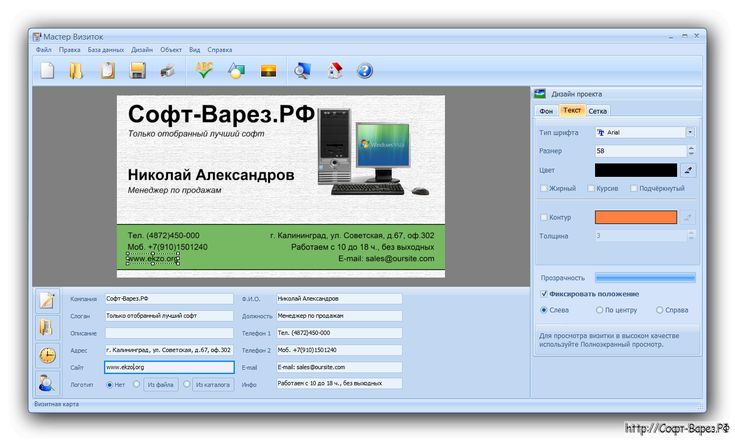Click the Ф.И.О. input field
This screenshot has height=441, width=735.
click(339, 299)
